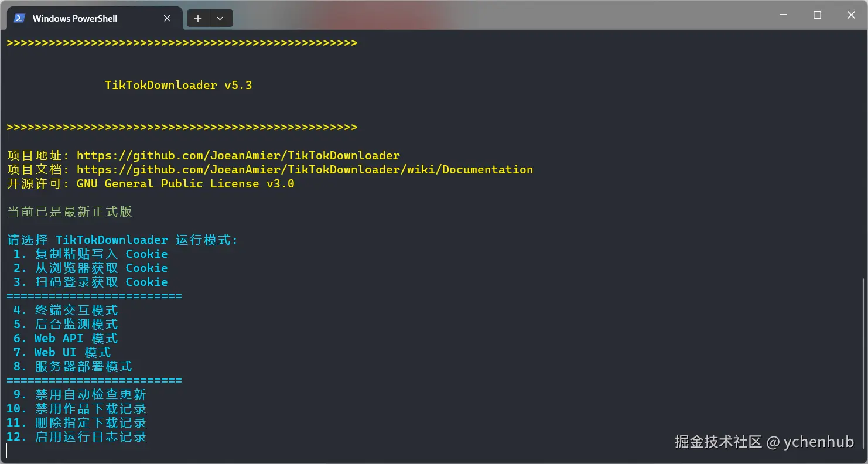The width and height of the screenshot is (868, 464).
Task: Open the TikTokDownloader GitHub project link
Action: pos(238,156)
